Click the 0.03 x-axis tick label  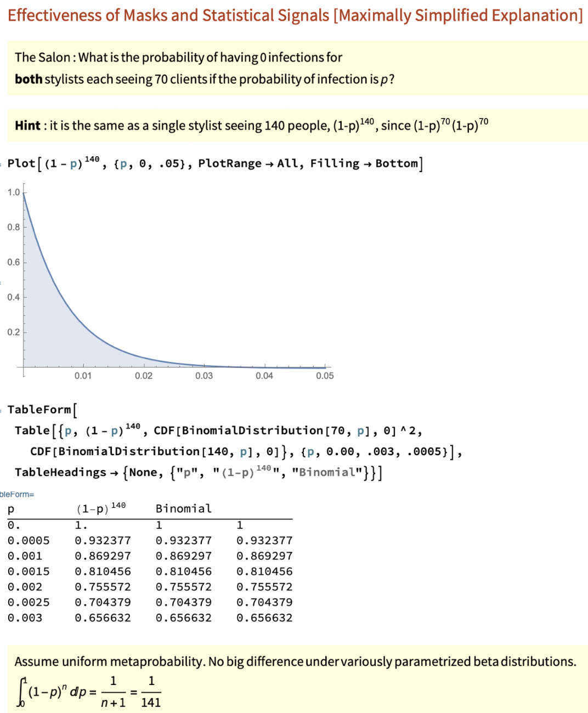[204, 376]
